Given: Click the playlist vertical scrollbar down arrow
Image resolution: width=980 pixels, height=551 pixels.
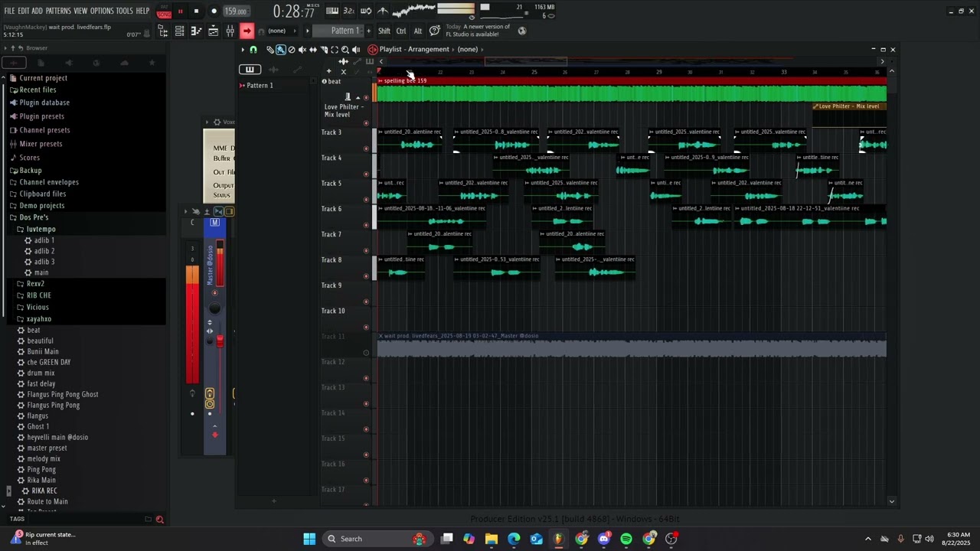Looking at the screenshot, I should pos(891,501).
